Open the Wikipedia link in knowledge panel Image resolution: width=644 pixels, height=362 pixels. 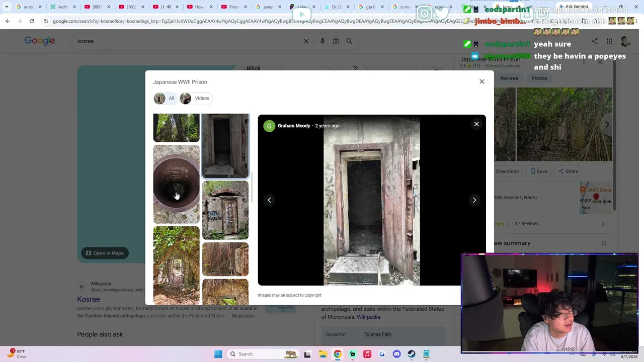tap(368, 317)
